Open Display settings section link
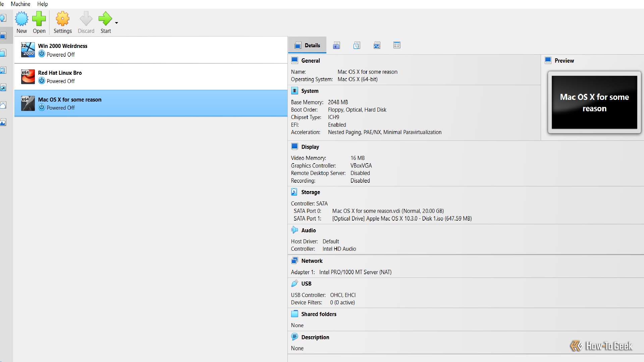This screenshot has width=644, height=362. pos(310,147)
